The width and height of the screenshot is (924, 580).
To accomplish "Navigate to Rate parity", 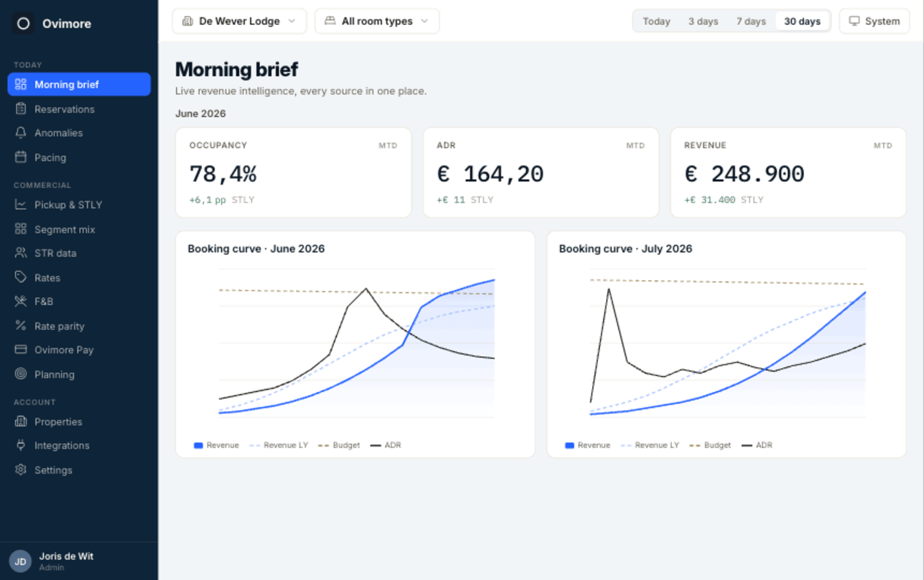I will coord(79,325).
